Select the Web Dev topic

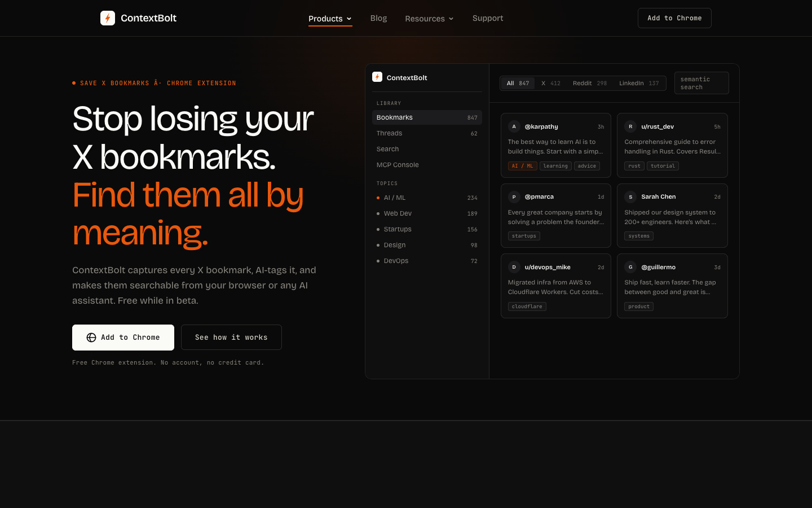tap(427, 213)
